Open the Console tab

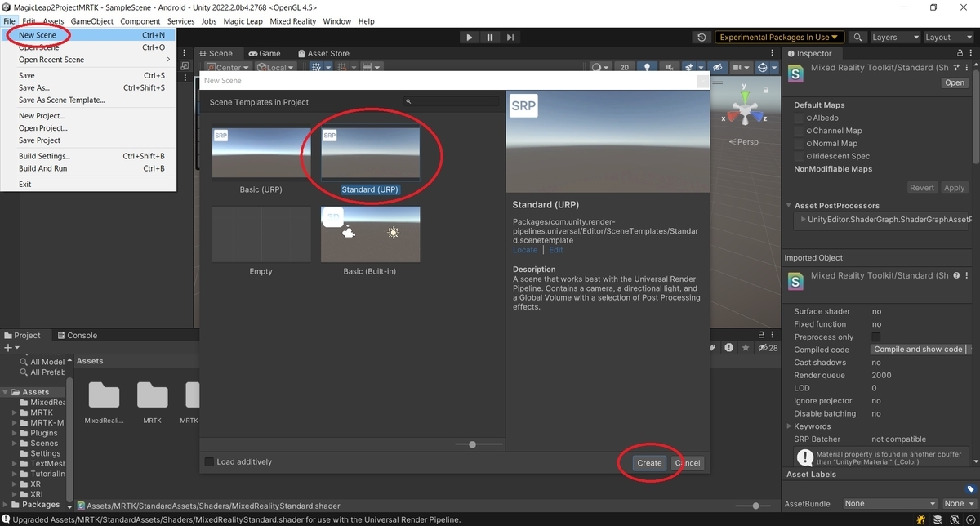[76, 335]
